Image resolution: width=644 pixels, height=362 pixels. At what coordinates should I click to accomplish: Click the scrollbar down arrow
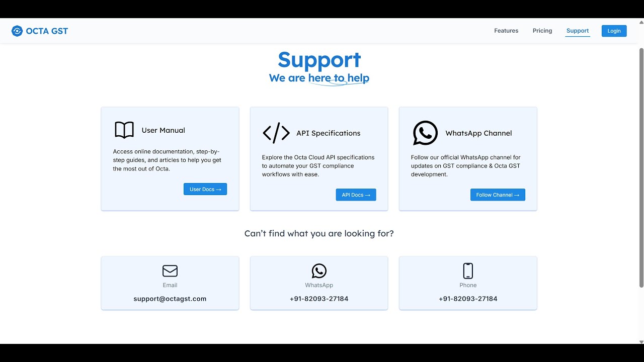(641, 341)
